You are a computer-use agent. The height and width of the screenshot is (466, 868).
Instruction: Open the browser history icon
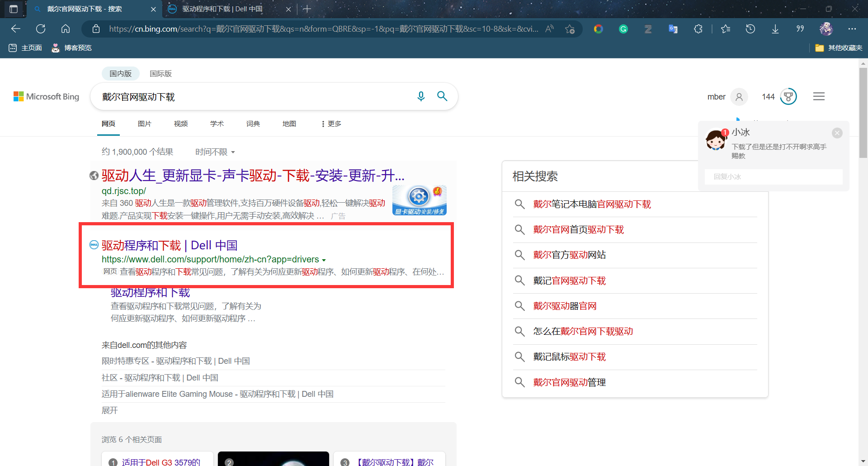pos(750,29)
